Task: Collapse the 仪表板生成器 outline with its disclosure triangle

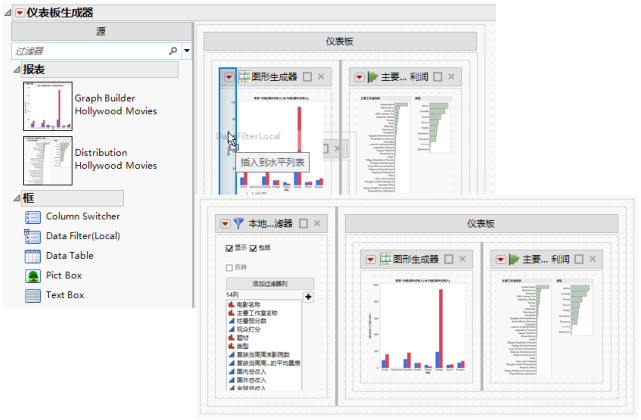Action: tap(8, 13)
